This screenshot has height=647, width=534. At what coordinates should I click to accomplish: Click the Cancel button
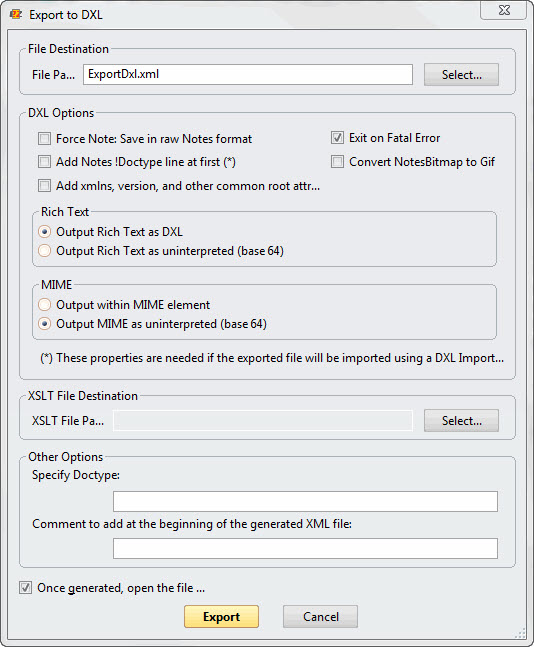(320, 617)
